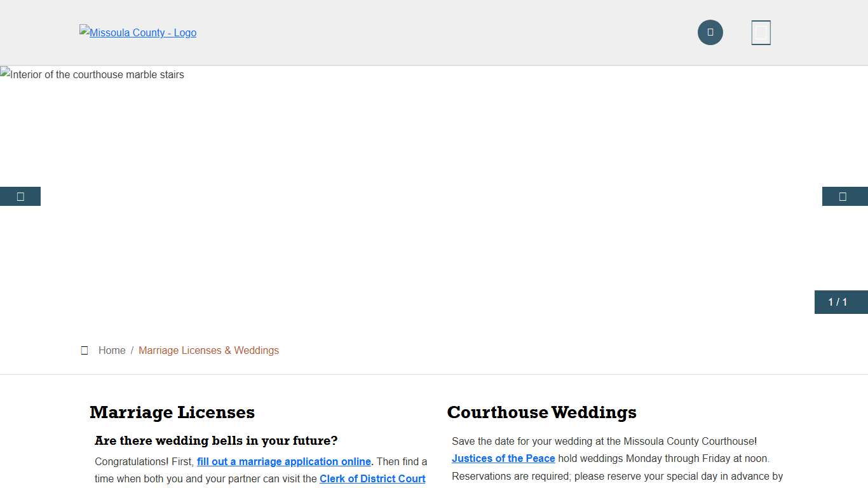Open the Justices of the Peace link
The width and height of the screenshot is (868, 488).
click(x=503, y=458)
